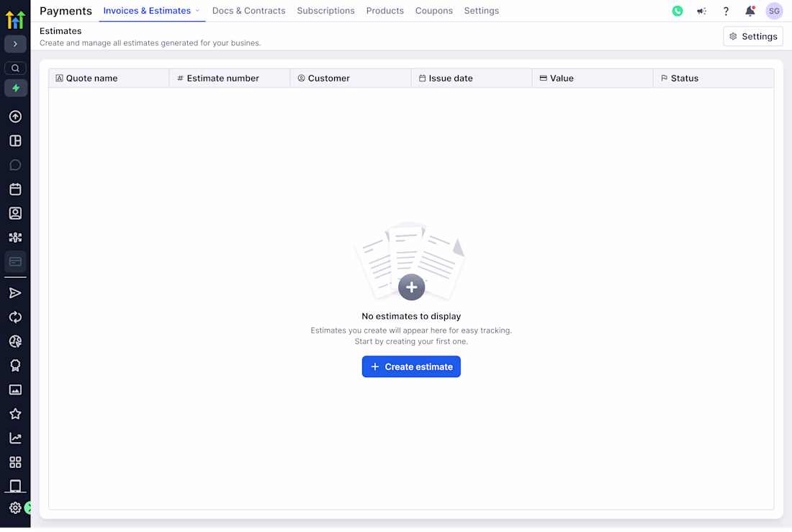Open the dashboard layout icon in sidebar
Viewport: 792px width, 532px height.
pos(15,142)
